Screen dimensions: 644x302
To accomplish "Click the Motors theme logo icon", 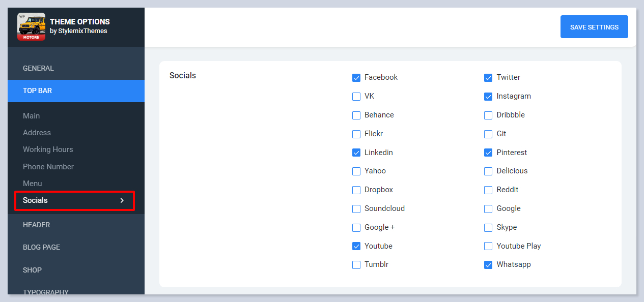I will (31, 26).
